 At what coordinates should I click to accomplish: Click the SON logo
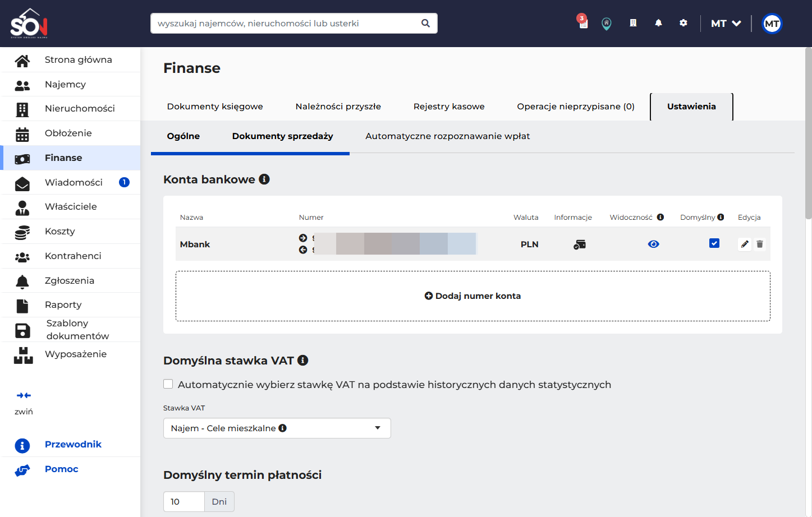(x=29, y=24)
